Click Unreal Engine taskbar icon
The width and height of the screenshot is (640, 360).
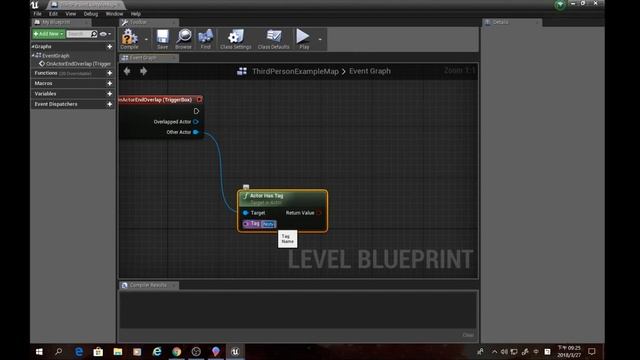click(235, 351)
